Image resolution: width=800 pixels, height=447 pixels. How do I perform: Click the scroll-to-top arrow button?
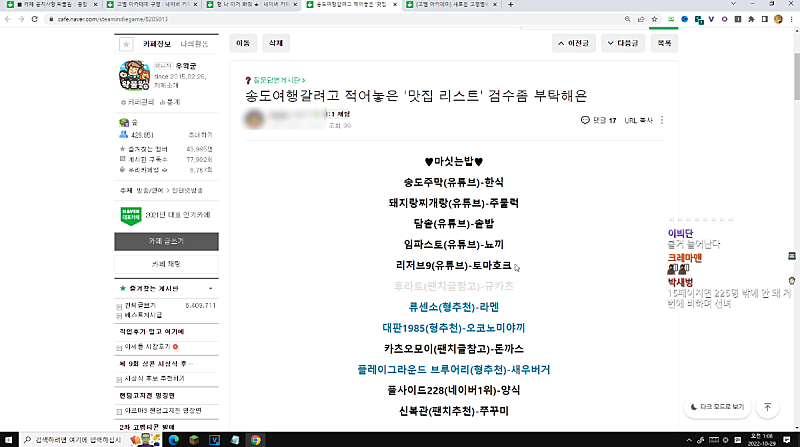(x=767, y=407)
